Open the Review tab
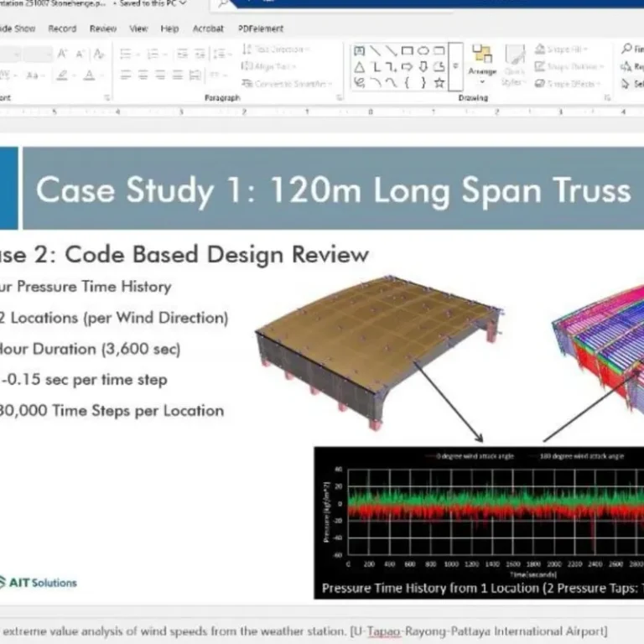 point(102,29)
